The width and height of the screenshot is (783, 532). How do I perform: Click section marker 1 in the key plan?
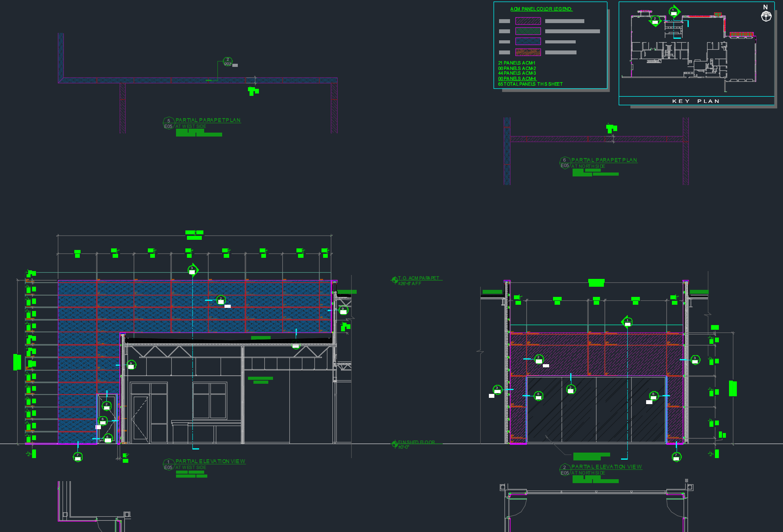[x=673, y=11]
